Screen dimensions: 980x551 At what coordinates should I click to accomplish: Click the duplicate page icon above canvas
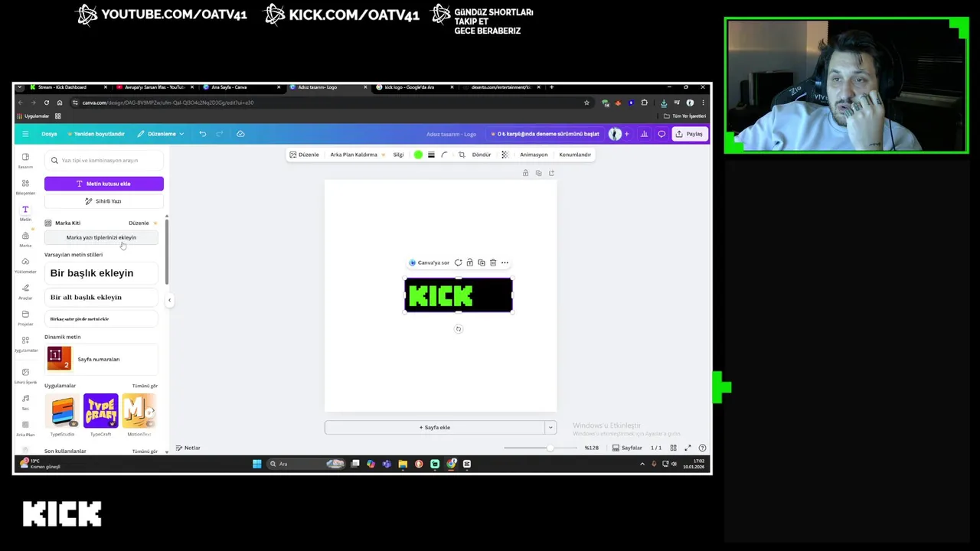coord(538,174)
